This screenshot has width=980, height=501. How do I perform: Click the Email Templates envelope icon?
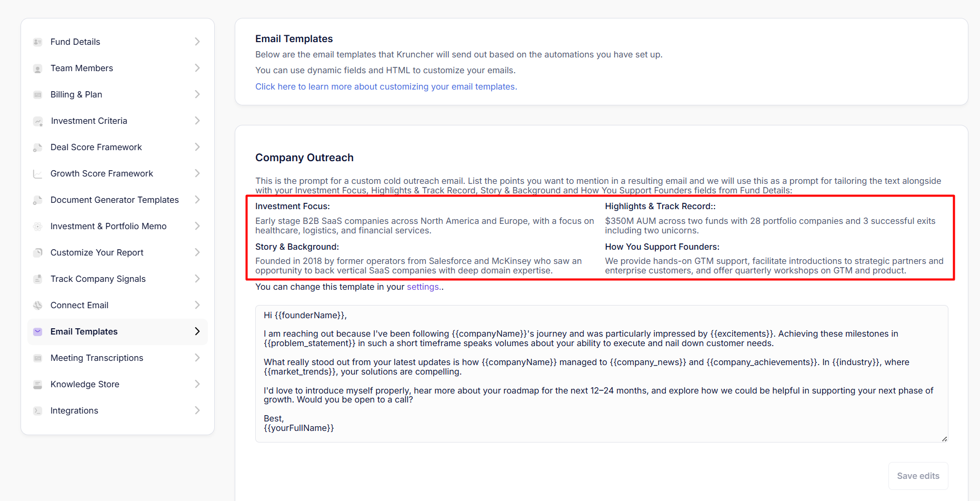37,332
